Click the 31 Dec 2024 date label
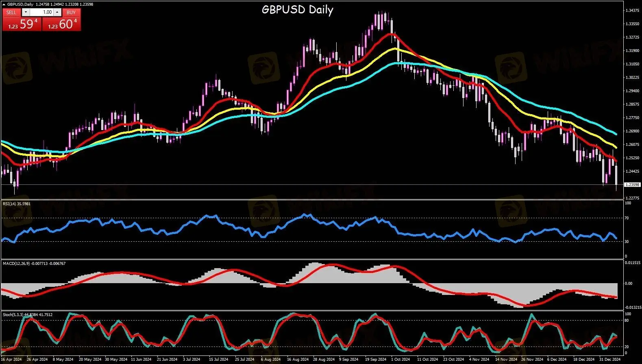This screenshot has height=364, width=642. coord(610,360)
